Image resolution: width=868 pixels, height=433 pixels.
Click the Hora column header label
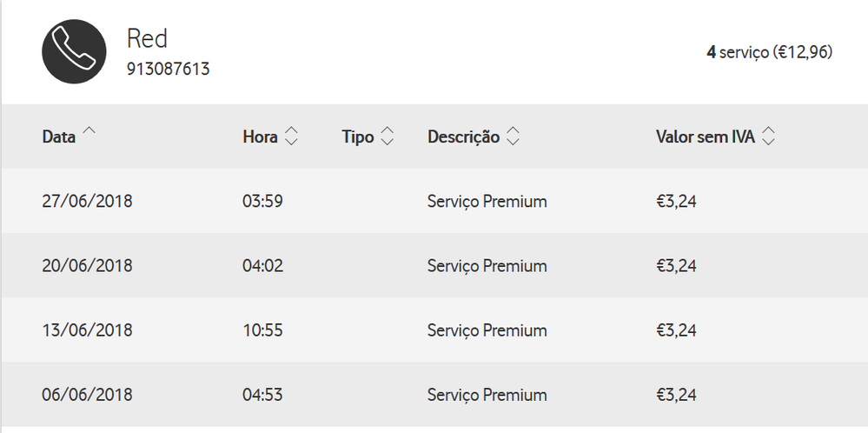point(260,137)
